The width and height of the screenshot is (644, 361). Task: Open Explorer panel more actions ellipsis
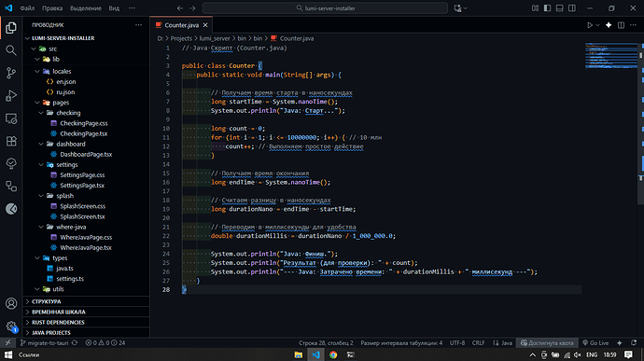(x=138, y=25)
